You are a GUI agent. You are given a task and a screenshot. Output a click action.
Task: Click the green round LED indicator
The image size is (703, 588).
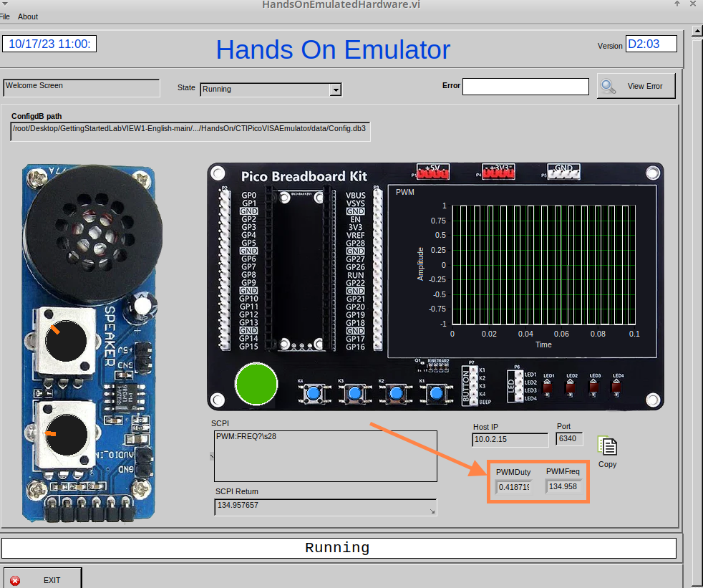click(x=256, y=384)
